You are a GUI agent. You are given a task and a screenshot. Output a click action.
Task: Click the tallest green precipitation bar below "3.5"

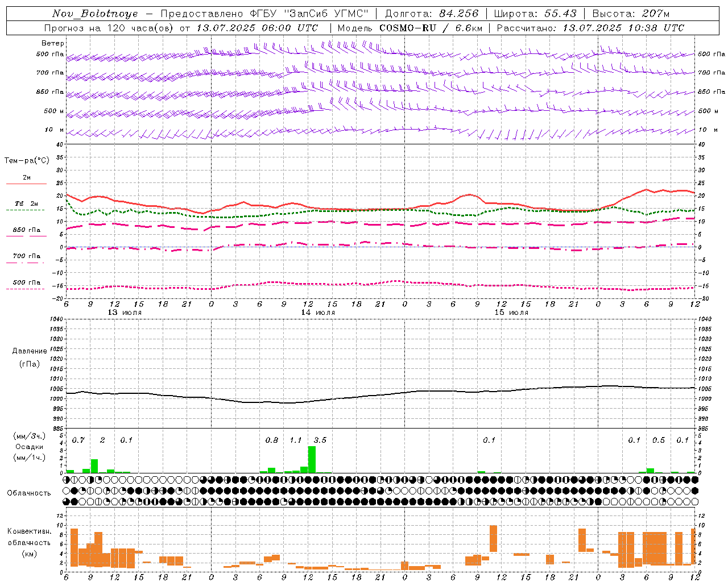(x=312, y=459)
